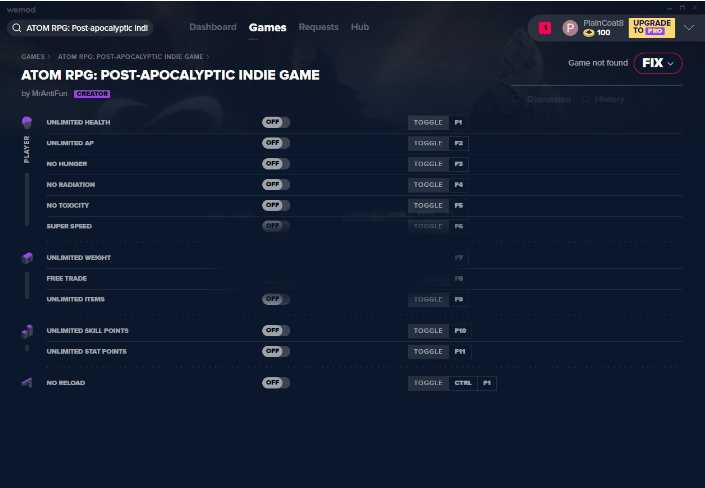
Task: Click the weapons gun category icon
Action: pyautogui.click(x=27, y=383)
